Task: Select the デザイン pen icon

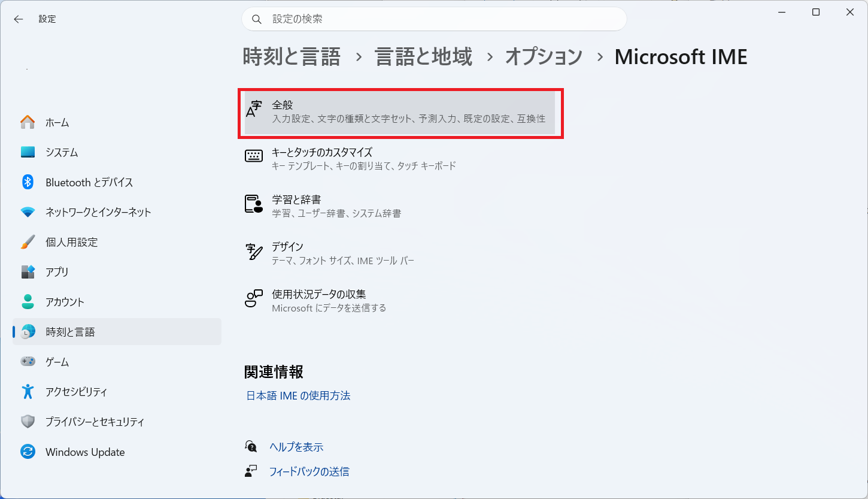Action: click(254, 252)
